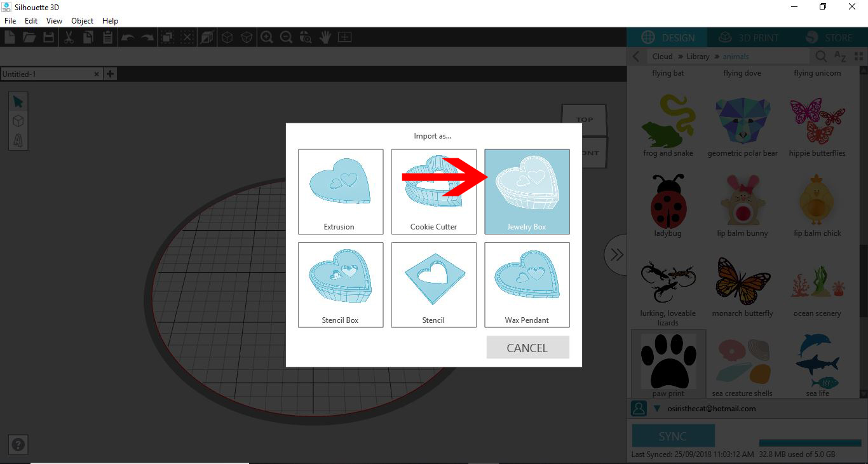This screenshot has height=464, width=868.
Task: Choose Stencil import option
Action: pyautogui.click(x=434, y=285)
